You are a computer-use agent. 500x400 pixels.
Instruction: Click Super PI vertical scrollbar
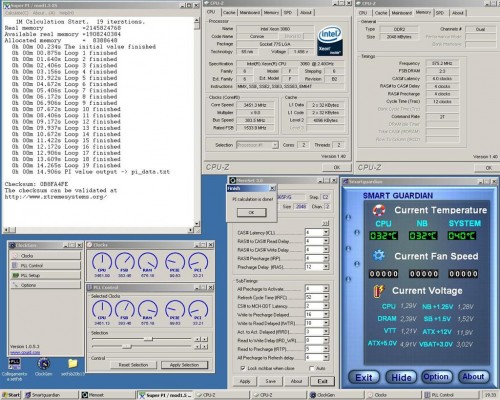(x=197, y=122)
